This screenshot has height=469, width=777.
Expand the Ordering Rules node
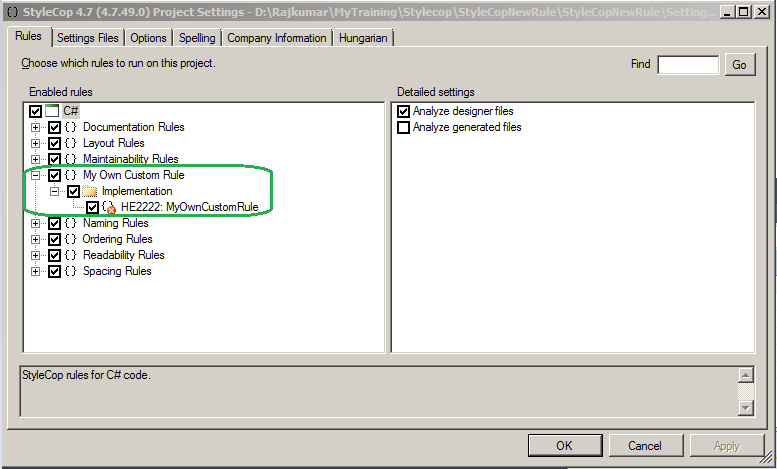click(x=35, y=239)
